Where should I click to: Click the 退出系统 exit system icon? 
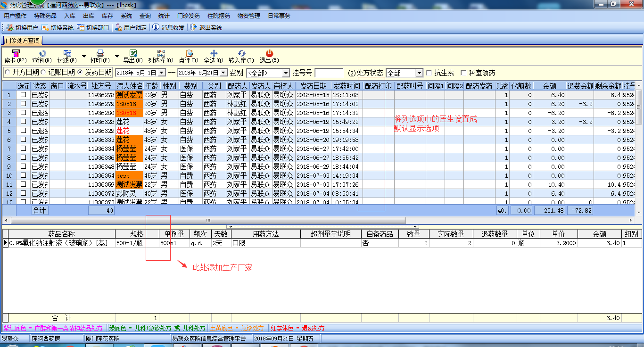point(193,27)
